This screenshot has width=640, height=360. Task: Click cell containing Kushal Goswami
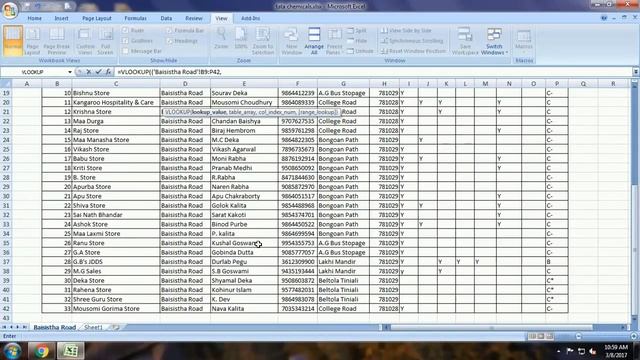point(244,243)
